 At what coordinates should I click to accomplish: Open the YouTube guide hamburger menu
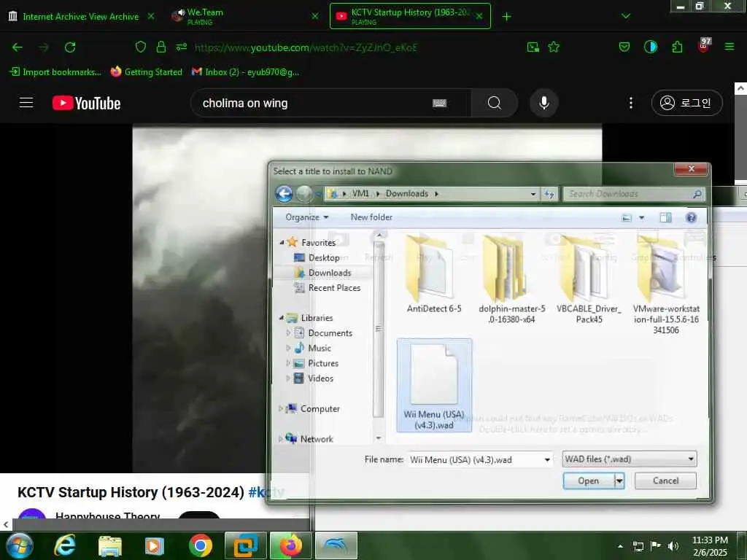(x=26, y=103)
